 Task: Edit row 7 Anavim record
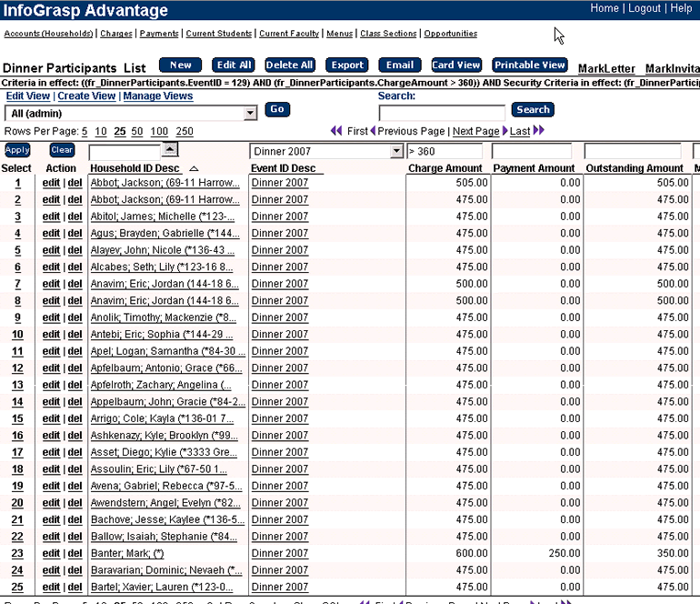(51, 284)
